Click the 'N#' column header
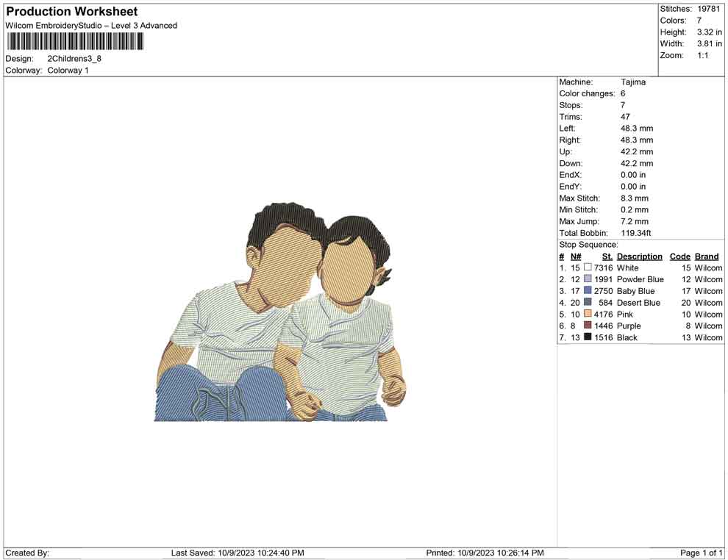This screenshot has height=560, width=728. coord(576,256)
